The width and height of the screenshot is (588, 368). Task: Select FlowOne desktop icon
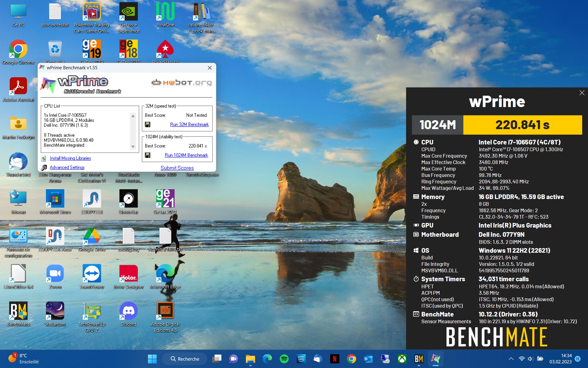pos(165,15)
